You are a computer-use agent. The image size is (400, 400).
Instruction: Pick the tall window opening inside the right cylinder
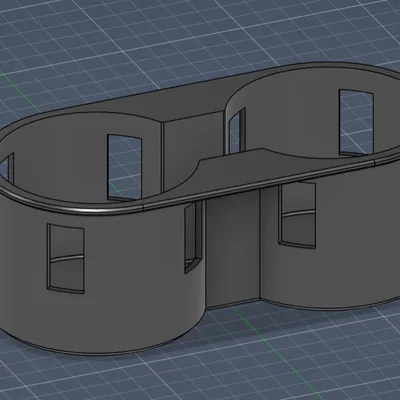click(x=356, y=122)
